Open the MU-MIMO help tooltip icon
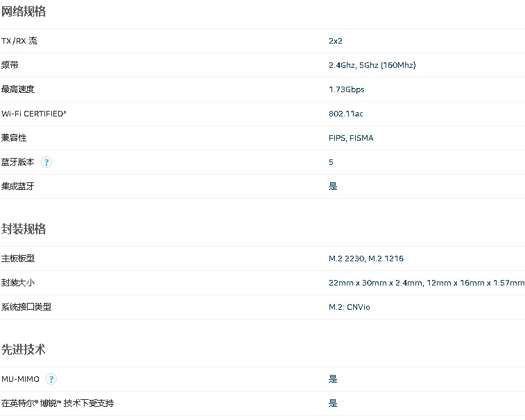Screen dimensions: 525x420 [51, 379]
